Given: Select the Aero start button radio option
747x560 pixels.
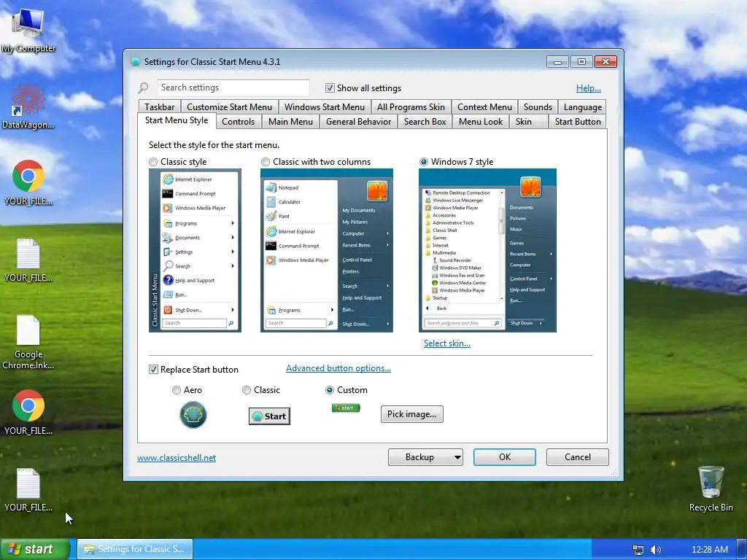Looking at the screenshot, I should tap(177, 390).
